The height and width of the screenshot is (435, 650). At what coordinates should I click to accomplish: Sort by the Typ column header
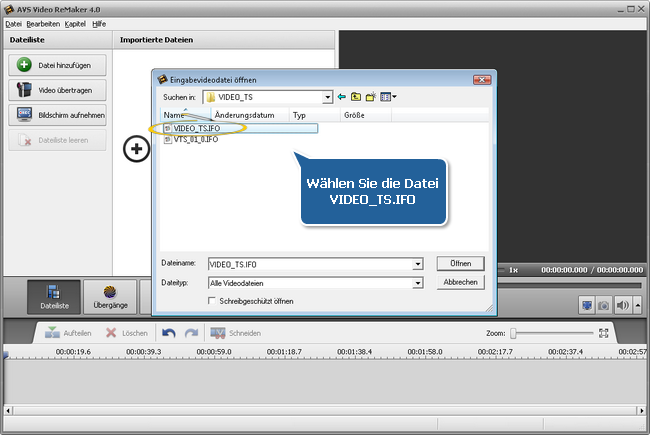tap(315, 115)
